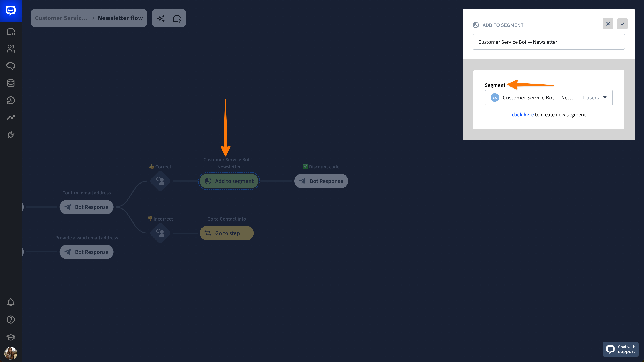Open the knowledge database icon in sidebar
The image size is (644, 362).
click(x=10, y=83)
